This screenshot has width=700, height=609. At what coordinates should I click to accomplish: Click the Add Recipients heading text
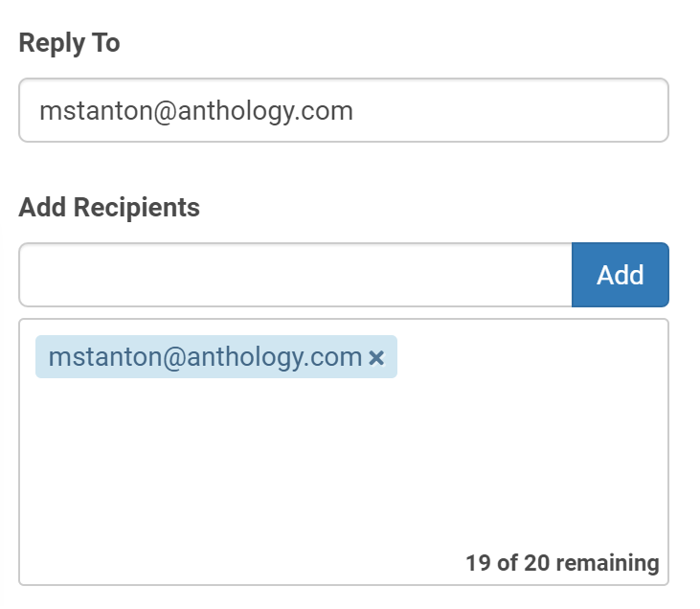[x=109, y=208]
